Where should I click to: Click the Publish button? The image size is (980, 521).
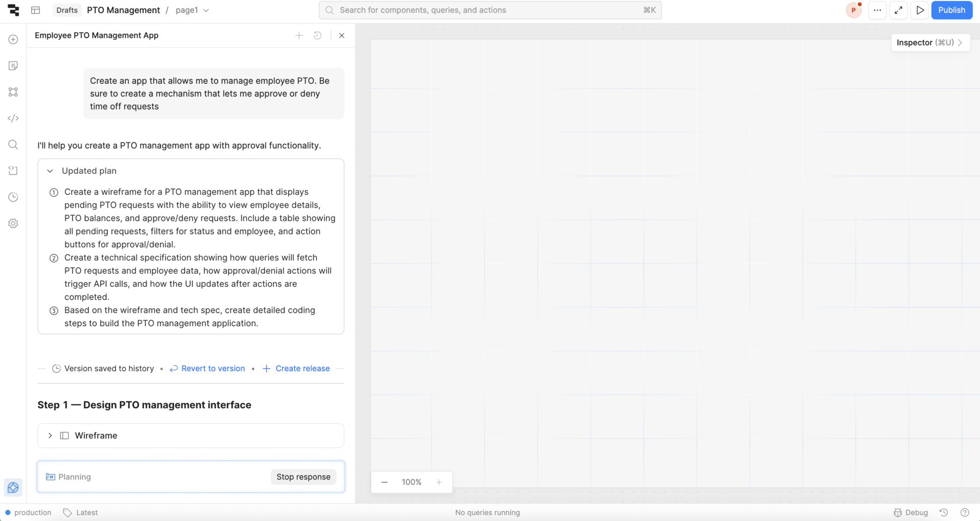(x=951, y=10)
